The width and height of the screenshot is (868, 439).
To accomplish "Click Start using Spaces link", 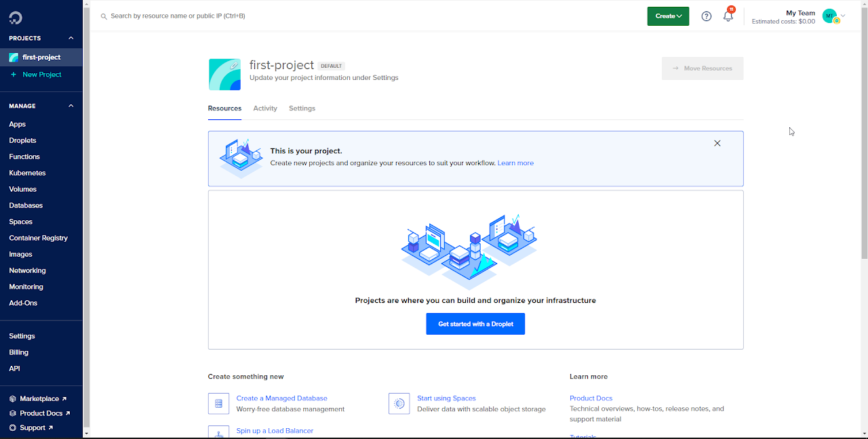I will point(446,398).
